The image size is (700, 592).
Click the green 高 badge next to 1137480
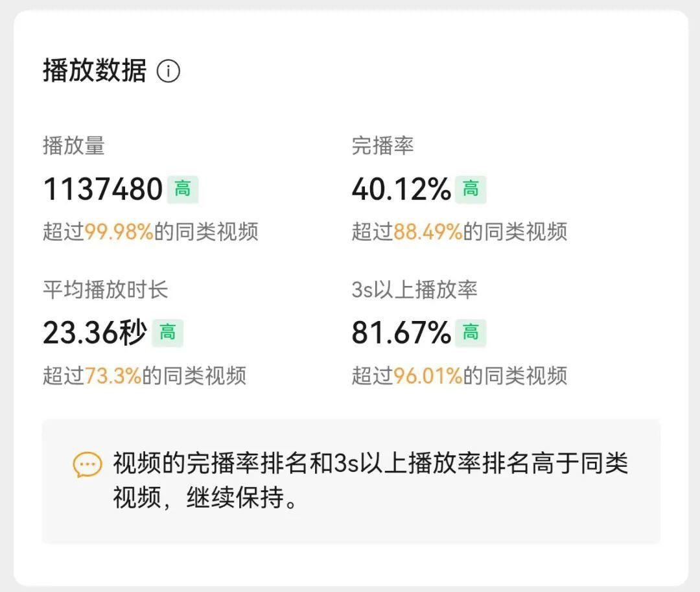[x=182, y=189]
